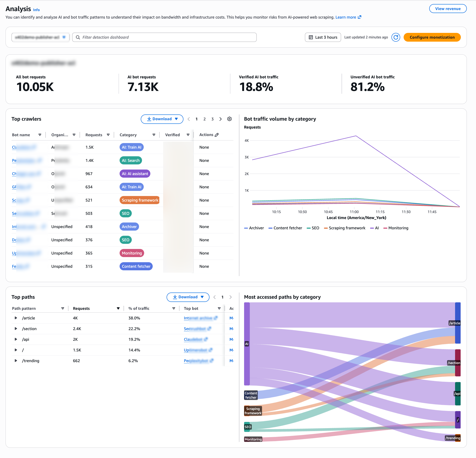Expand the /trending path row
Viewport: 476px width, 458px height.
pyautogui.click(x=16, y=361)
